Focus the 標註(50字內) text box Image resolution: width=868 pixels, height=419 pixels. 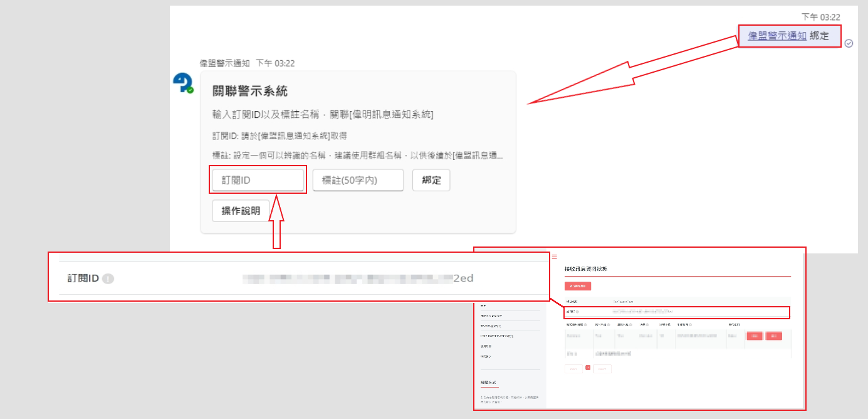click(x=358, y=180)
